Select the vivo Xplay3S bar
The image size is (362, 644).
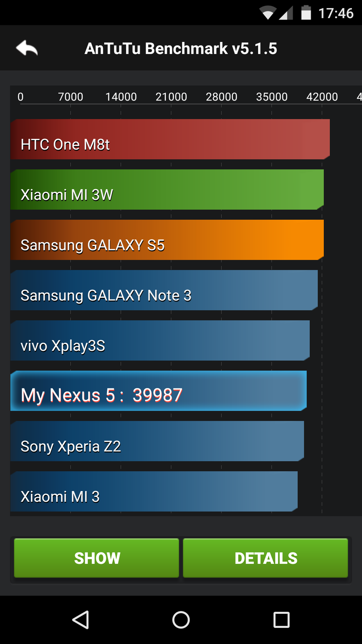[160, 341]
